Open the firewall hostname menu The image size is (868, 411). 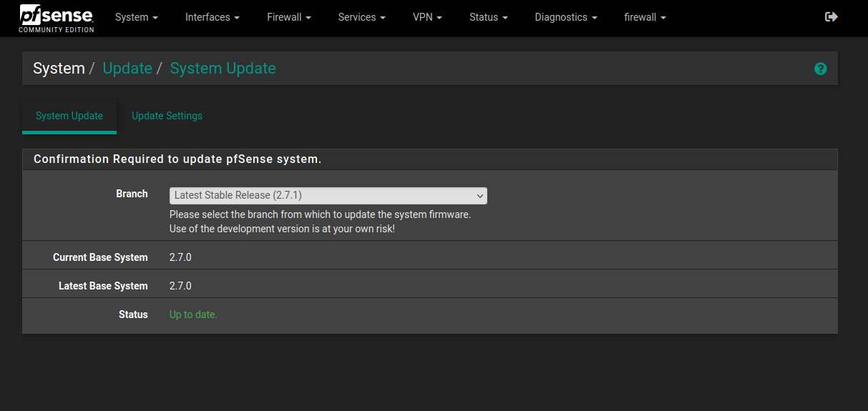tap(645, 17)
